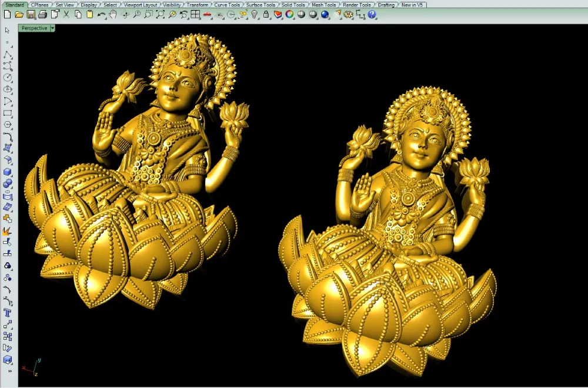
Task: Click the padlock Lock Objects icon
Action: pos(266,15)
